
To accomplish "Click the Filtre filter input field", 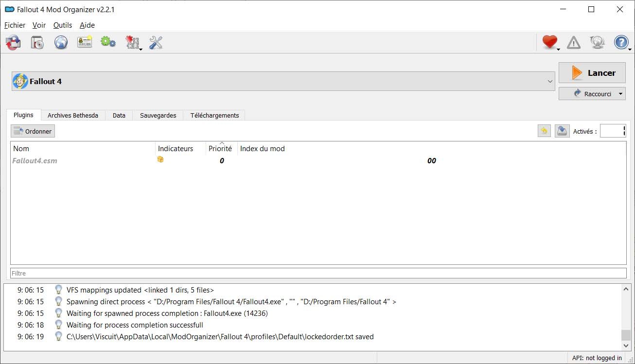I will click(x=318, y=274).
